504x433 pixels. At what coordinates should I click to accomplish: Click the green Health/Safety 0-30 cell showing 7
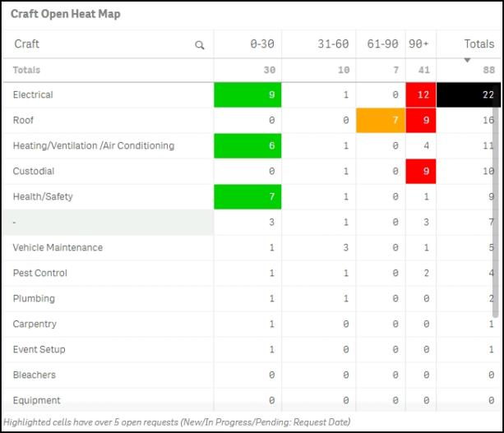pos(247,196)
